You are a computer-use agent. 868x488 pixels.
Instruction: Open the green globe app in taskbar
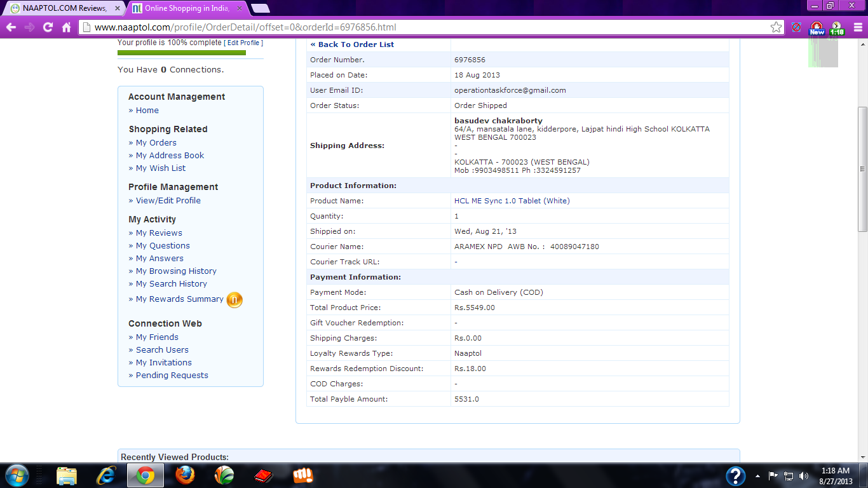[224, 475]
